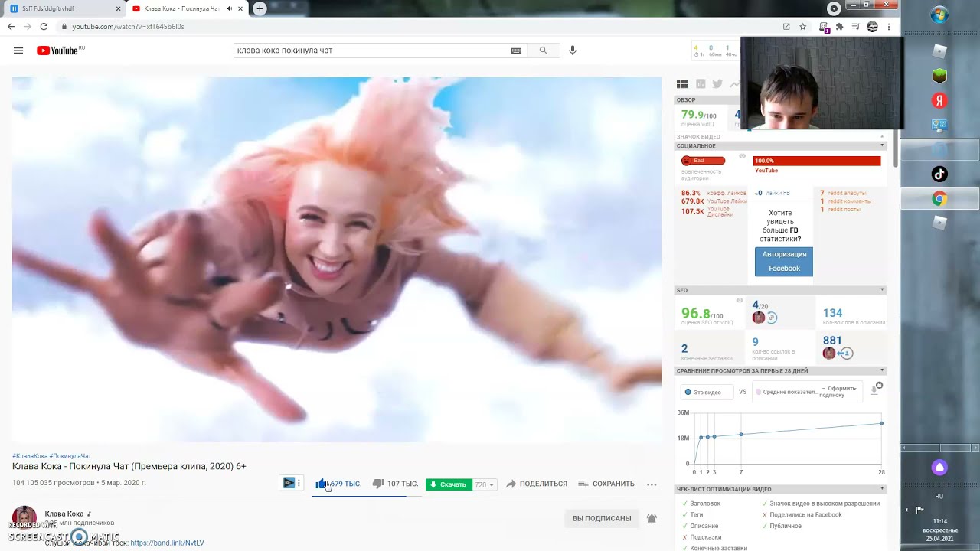The width and height of the screenshot is (980, 551).
Task: Click the video player frame
Action: pos(337,259)
